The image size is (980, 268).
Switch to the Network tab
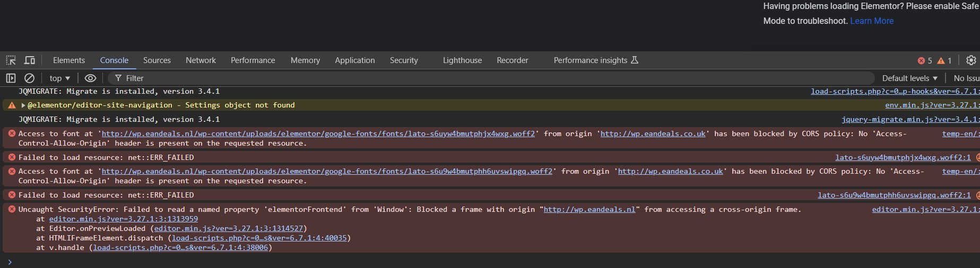(201, 60)
